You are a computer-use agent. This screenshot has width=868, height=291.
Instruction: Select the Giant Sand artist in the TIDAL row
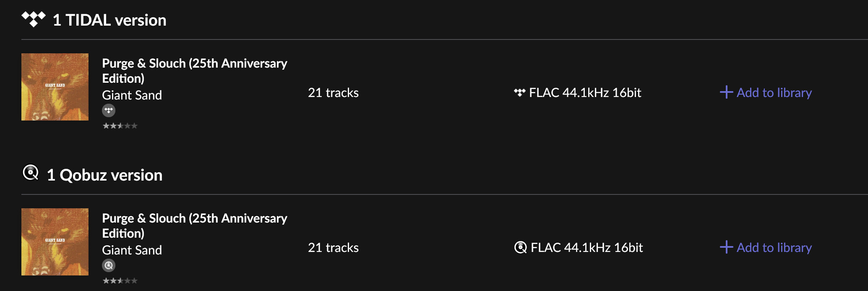pyautogui.click(x=132, y=95)
